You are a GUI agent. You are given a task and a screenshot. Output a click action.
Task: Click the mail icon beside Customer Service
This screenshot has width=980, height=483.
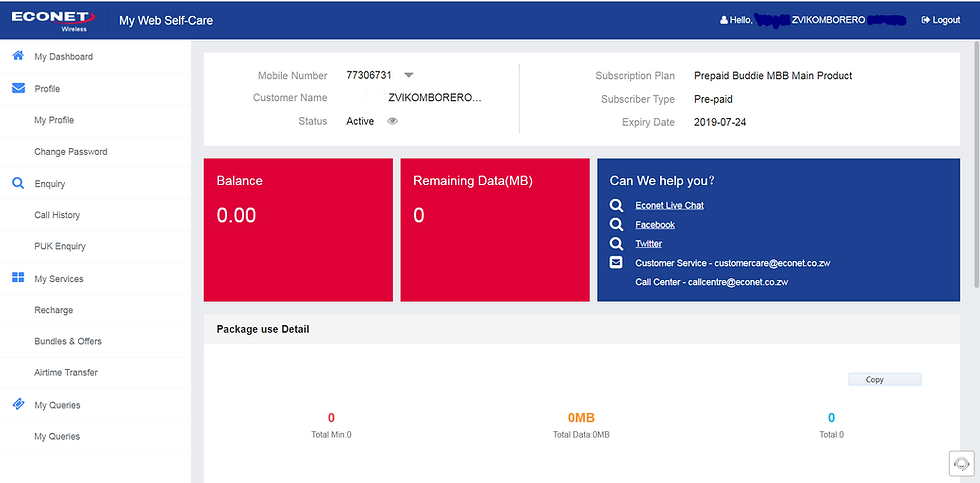coord(616,262)
